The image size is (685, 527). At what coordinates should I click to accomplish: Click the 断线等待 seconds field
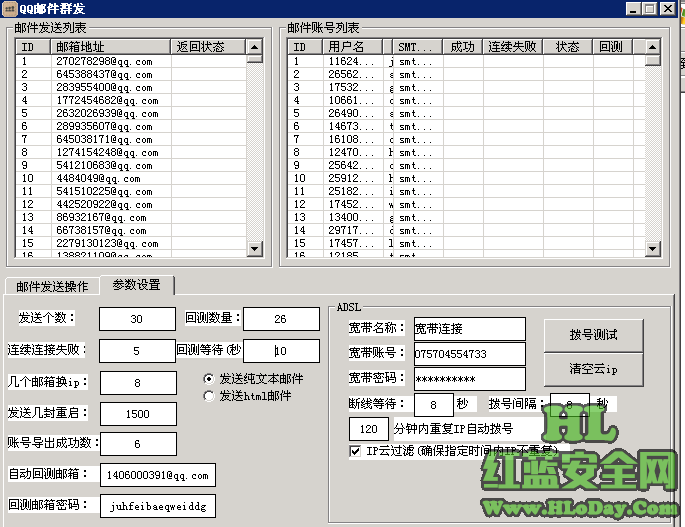[433, 405]
